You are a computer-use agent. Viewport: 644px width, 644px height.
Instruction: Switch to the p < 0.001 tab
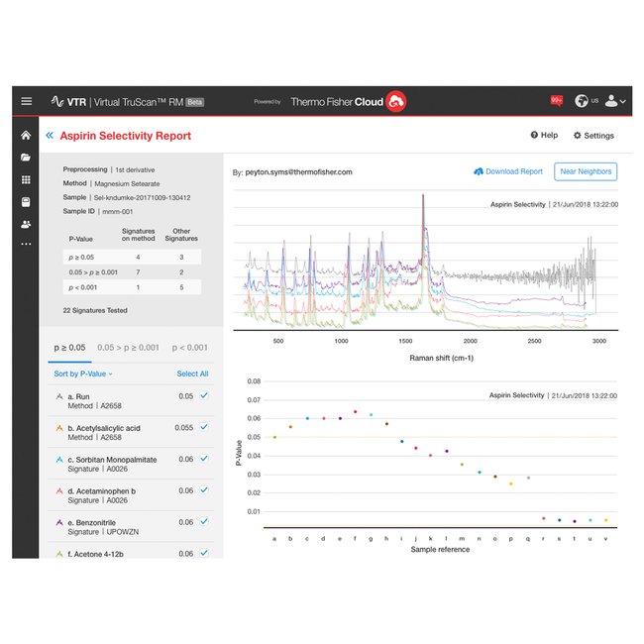click(189, 348)
